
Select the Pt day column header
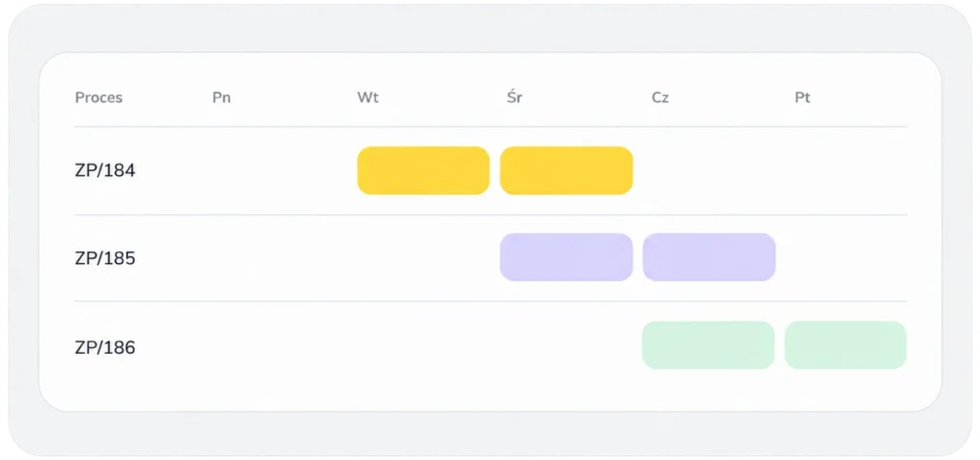point(803,98)
